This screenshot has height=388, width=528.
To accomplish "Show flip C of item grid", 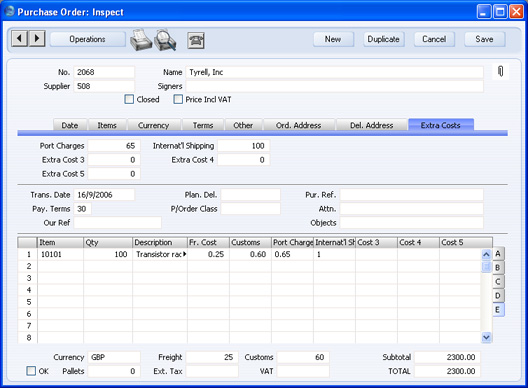I will (x=497, y=282).
